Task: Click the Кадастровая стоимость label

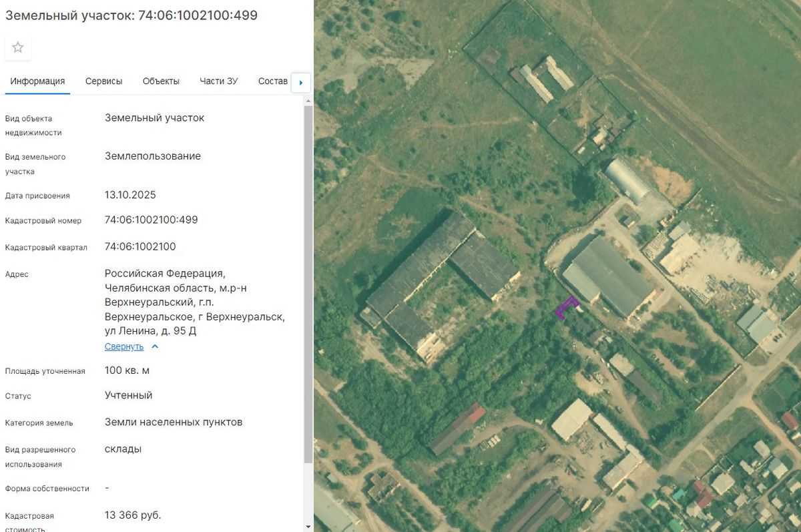Action: 30,522
